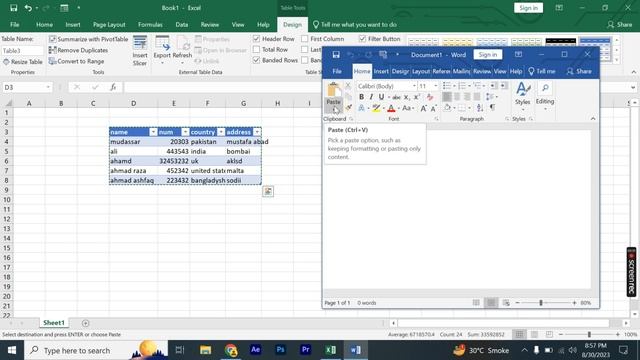Open the Word Insert tab
This screenshot has width=640, height=360.
[381, 71]
